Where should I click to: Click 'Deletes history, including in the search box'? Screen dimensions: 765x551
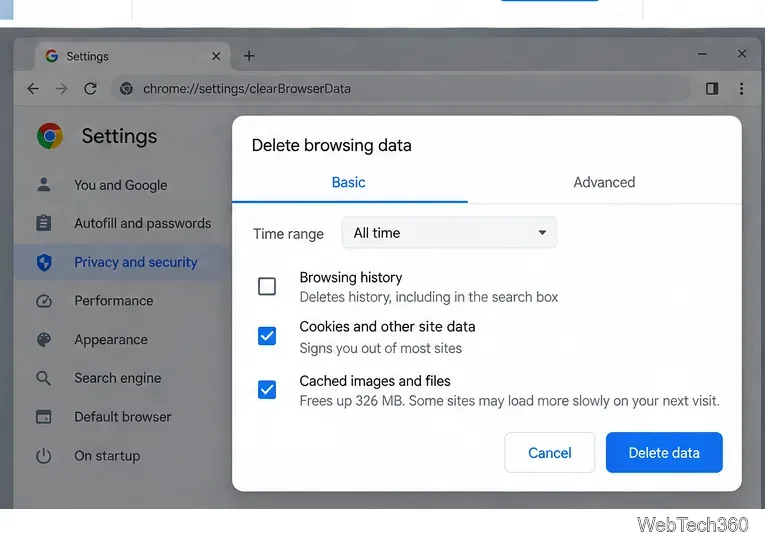[429, 297]
